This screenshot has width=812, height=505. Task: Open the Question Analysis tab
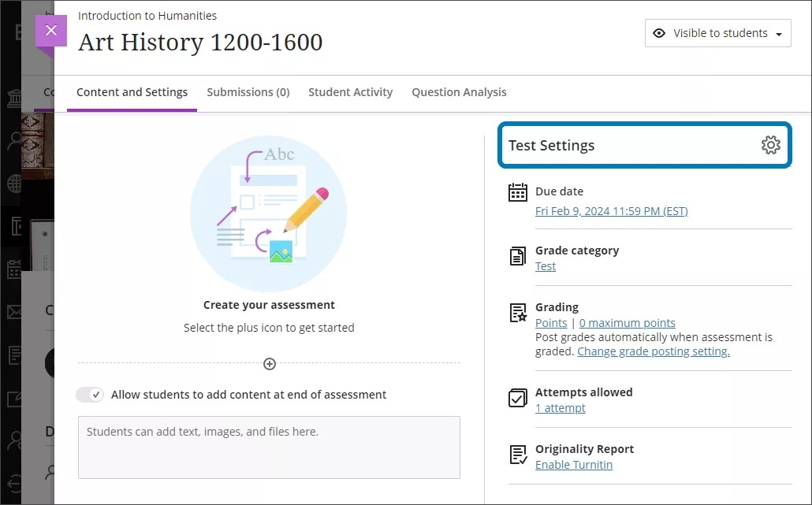pyautogui.click(x=459, y=92)
